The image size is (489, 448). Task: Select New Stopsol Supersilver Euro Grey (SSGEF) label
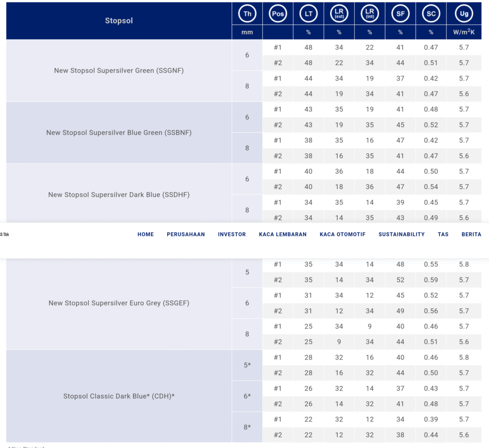tap(119, 303)
